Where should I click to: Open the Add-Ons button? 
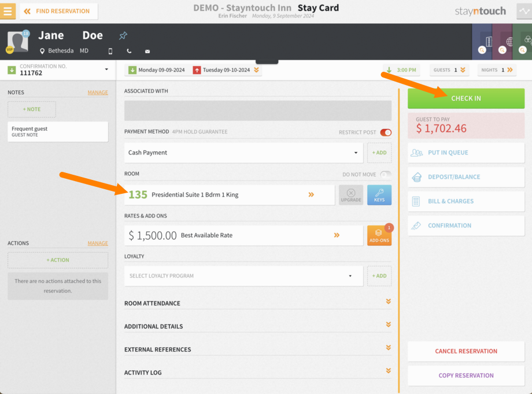point(379,235)
